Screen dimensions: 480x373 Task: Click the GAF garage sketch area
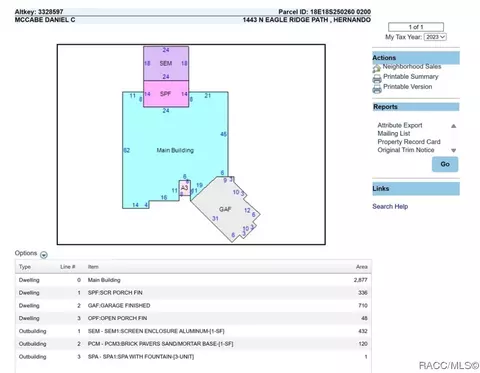point(225,209)
